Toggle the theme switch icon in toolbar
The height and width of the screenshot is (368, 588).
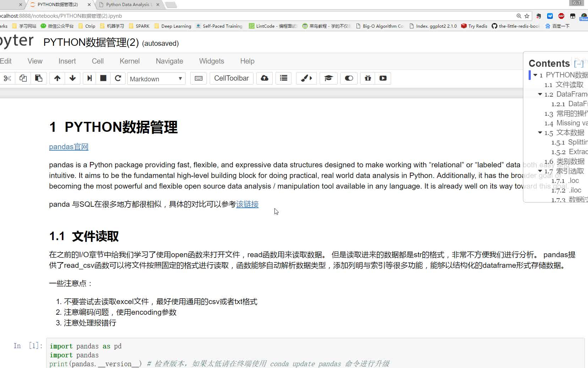349,79
